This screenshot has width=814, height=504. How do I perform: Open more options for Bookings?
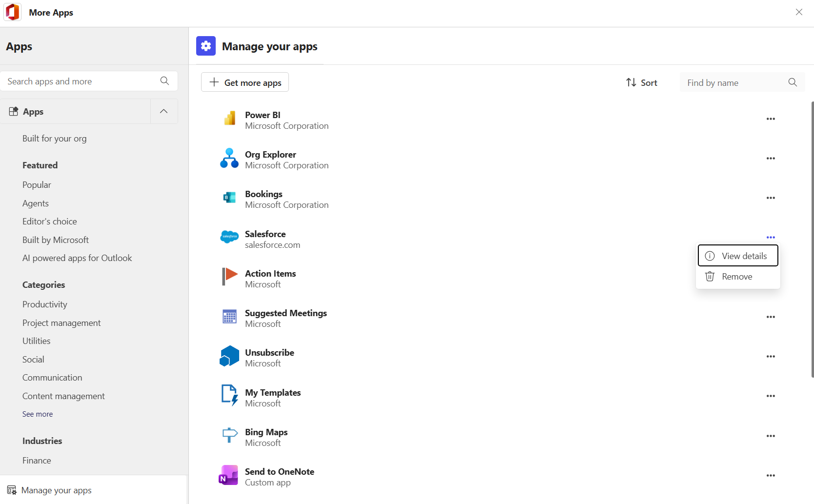coord(771,198)
